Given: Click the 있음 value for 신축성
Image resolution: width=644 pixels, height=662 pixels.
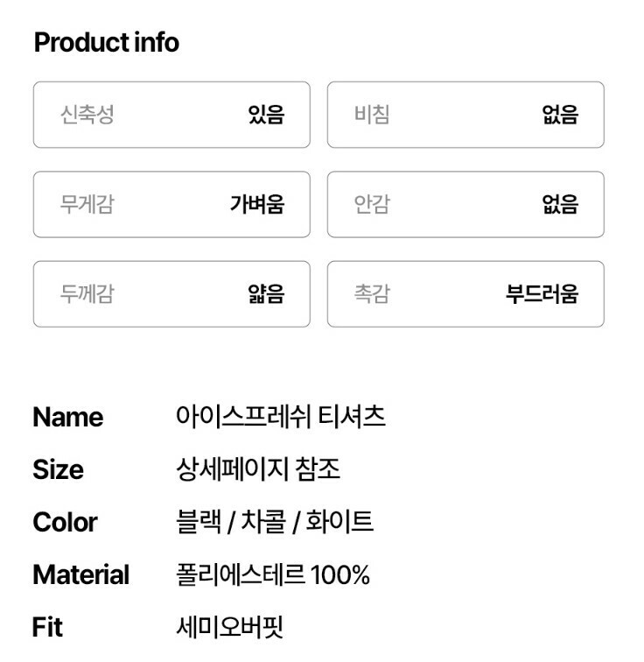Looking at the screenshot, I should (266, 115).
